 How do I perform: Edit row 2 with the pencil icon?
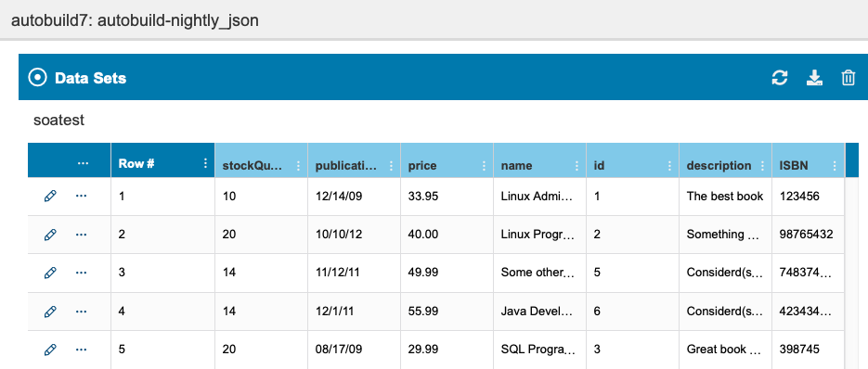point(50,235)
